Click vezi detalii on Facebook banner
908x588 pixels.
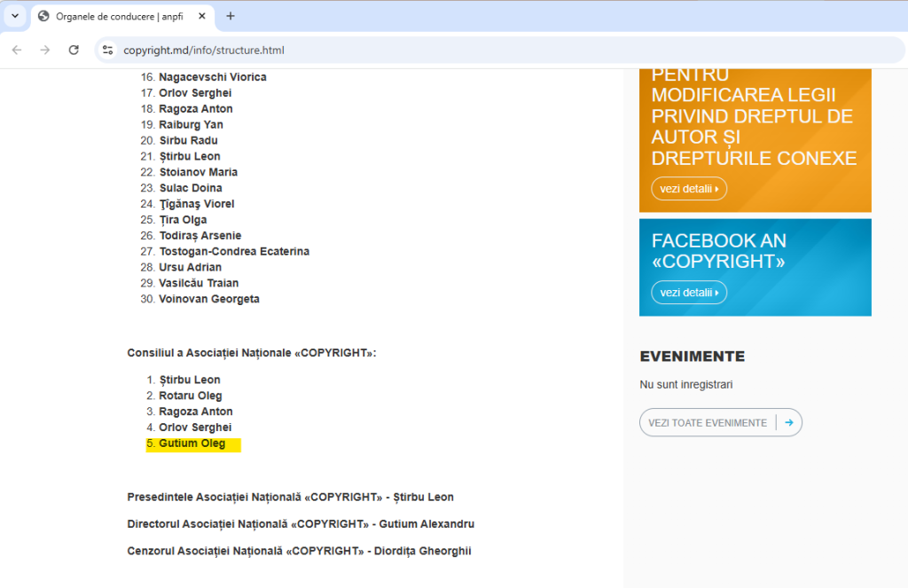pos(688,293)
